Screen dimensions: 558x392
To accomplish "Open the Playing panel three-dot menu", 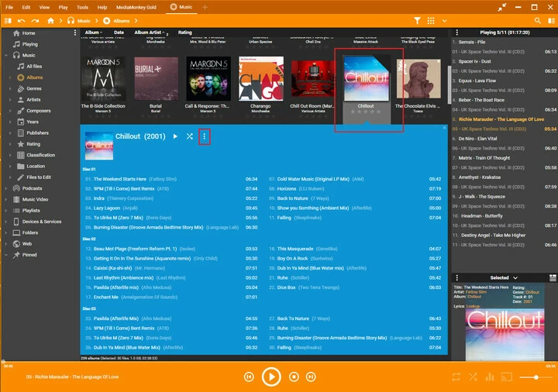I will coord(457,33).
